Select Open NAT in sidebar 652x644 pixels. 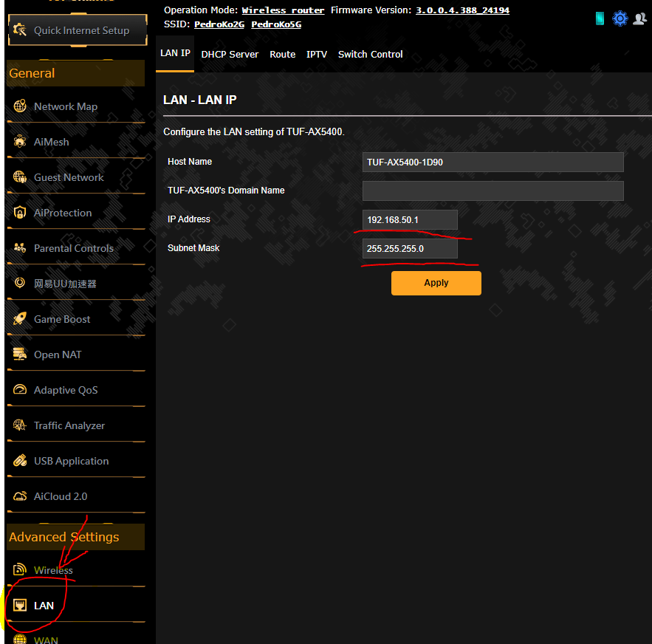[76, 354]
